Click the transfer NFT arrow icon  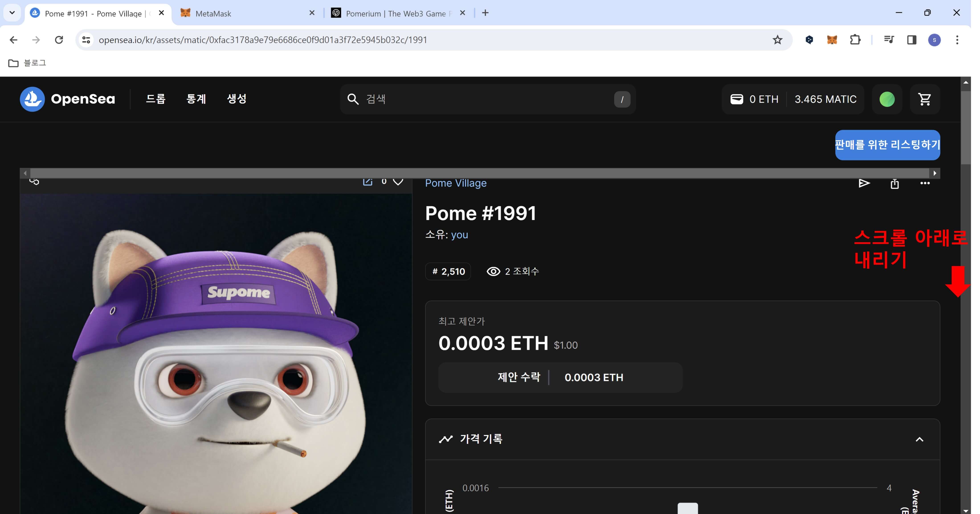click(x=864, y=183)
